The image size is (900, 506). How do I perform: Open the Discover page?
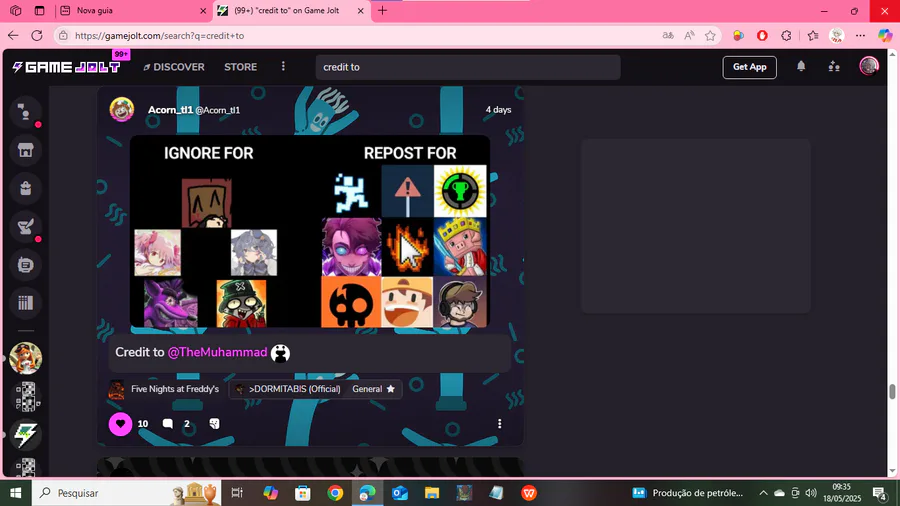[174, 67]
